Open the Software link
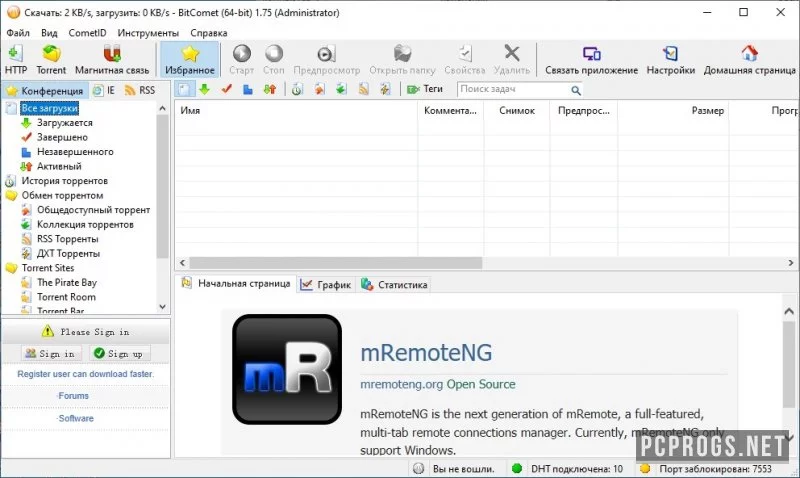 76,418
